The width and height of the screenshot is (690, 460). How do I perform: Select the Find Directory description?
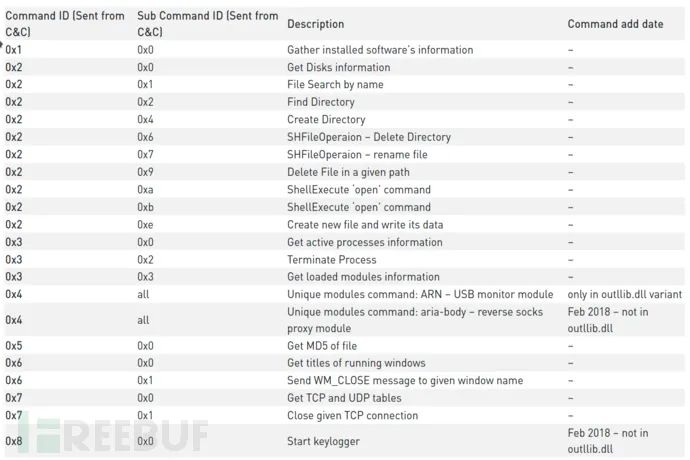pos(320,102)
